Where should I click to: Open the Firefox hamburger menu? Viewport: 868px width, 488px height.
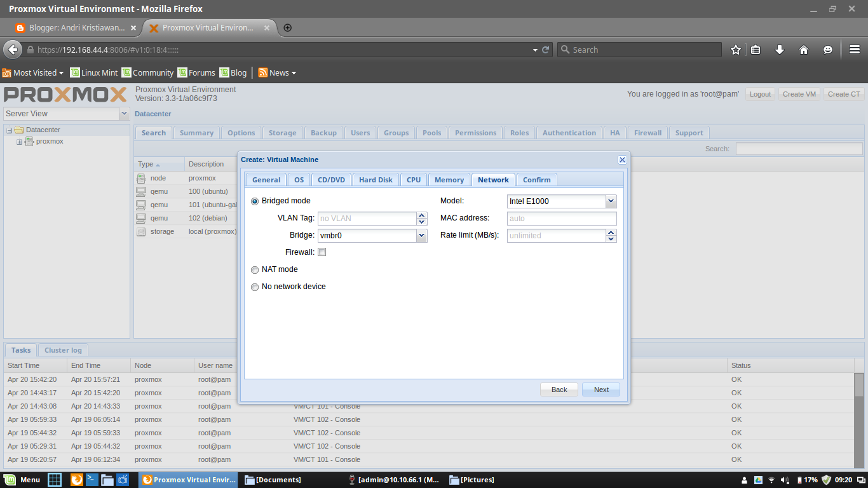coord(854,50)
